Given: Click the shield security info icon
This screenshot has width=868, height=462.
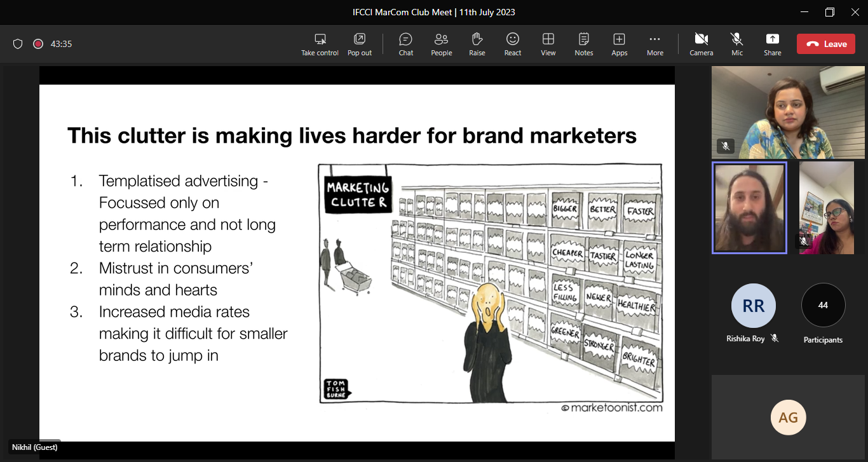Looking at the screenshot, I should click(x=18, y=44).
